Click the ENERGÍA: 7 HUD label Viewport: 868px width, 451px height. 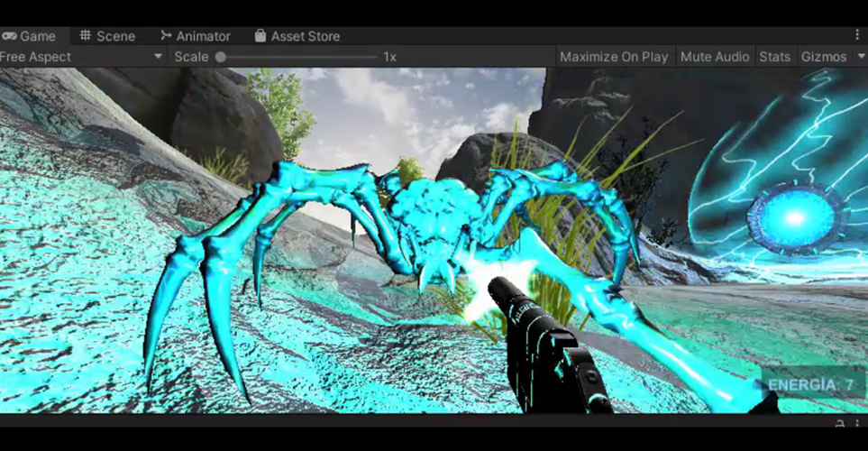click(x=810, y=385)
